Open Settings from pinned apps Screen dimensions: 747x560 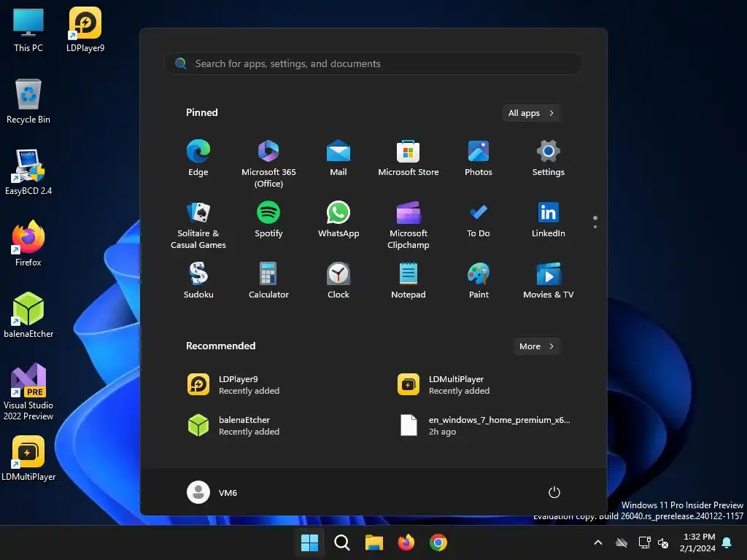pos(549,158)
